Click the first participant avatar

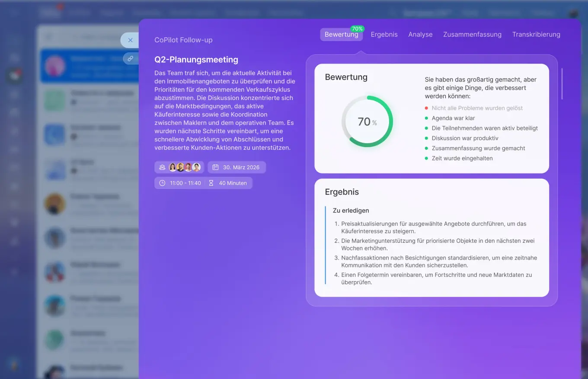pyautogui.click(x=173, y=167)
